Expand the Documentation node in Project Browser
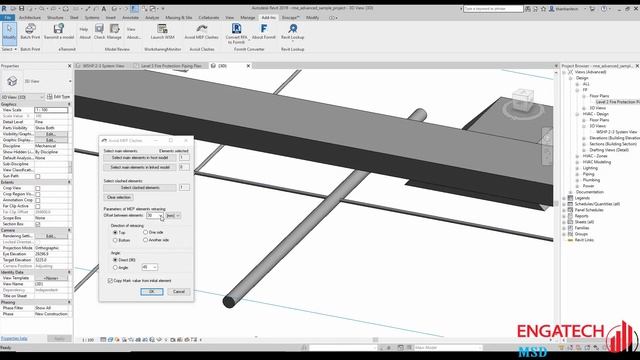Viewport: 640px width, 360px height. [x=571, y=192]
